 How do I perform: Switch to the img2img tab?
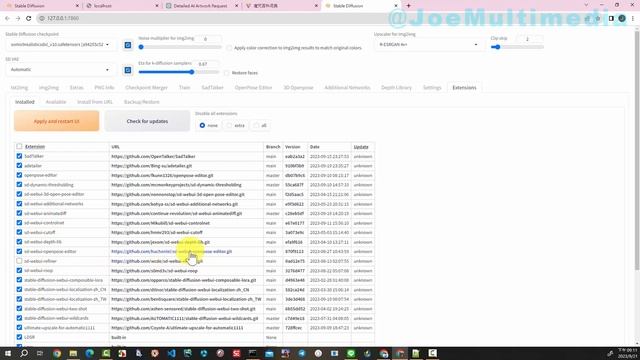pos(49,88)
